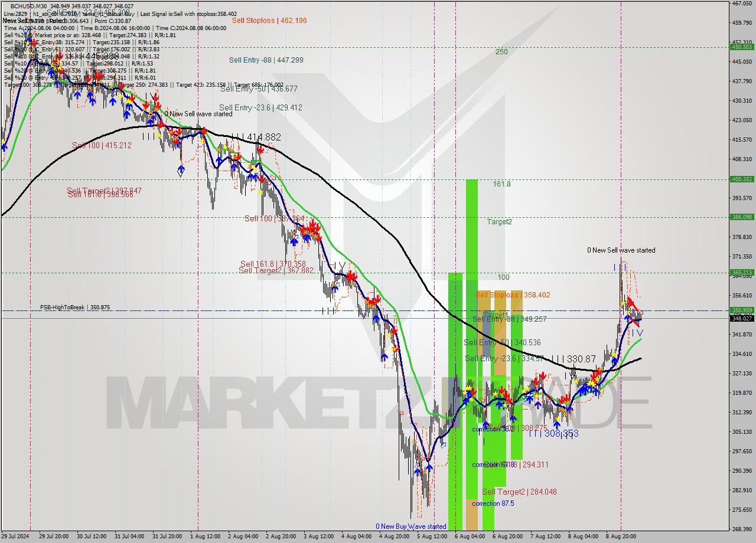Select the '308.353' blue wave label
This screenshot has height=543, width=756.
pos(561,434)
